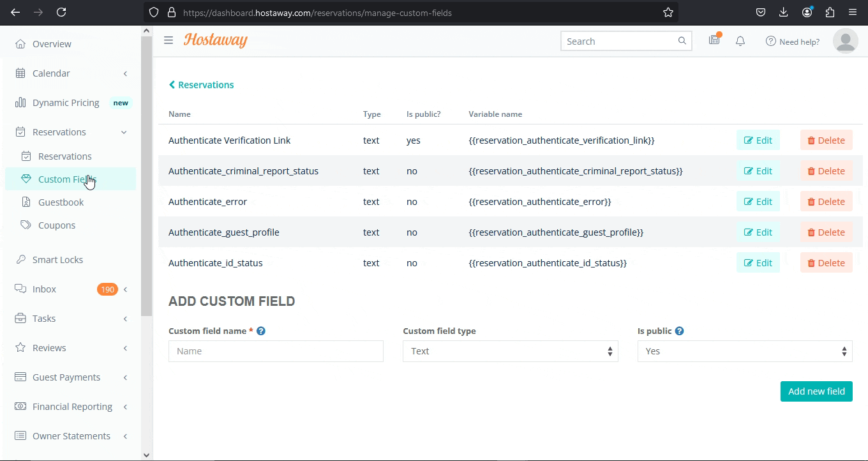Open the Financial Reporting menu
The width and height of the screenshot is (868, 461).
click(x=71, y=406)
